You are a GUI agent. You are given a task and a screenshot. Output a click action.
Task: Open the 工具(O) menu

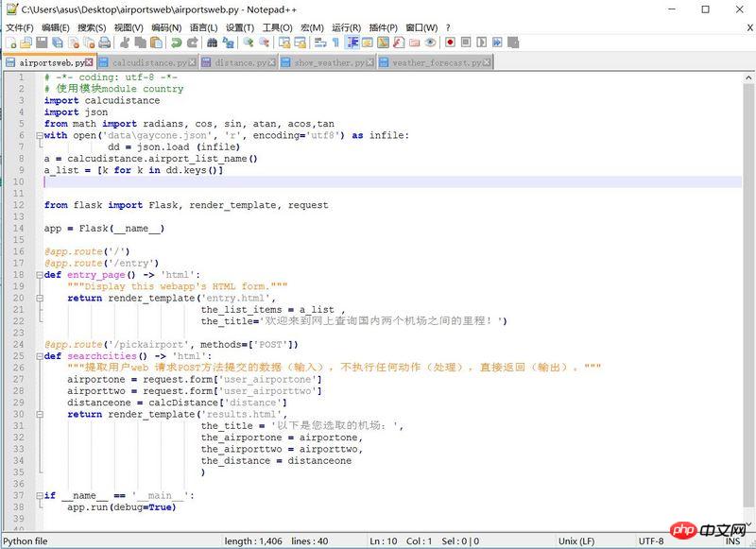click(277, 27)
